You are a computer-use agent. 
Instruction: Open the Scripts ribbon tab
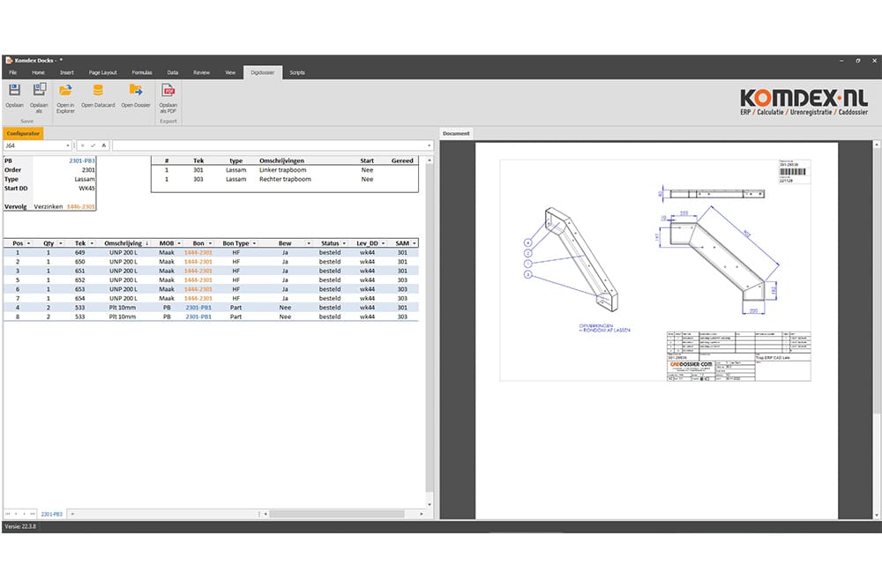click(x=297, y=72)
